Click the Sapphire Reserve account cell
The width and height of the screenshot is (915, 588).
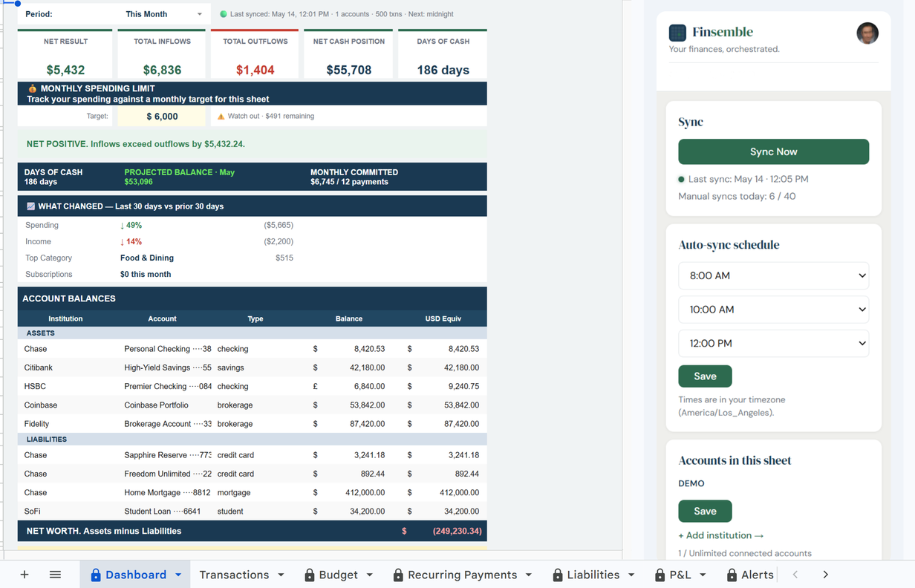(168, 455)
